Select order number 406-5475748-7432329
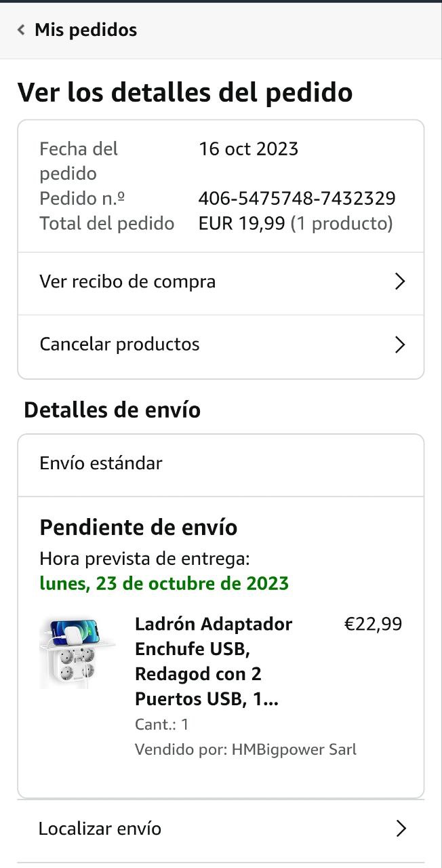 [x=297, y=199]
